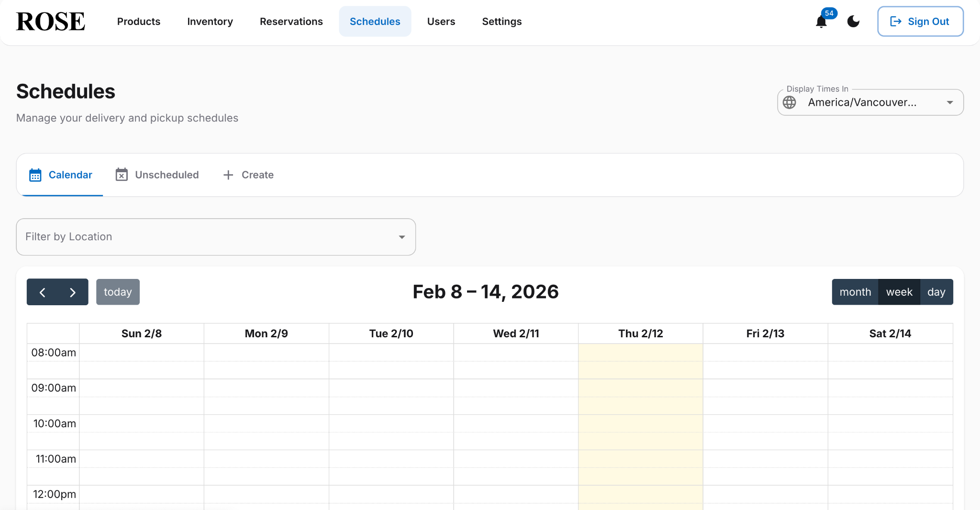
Task: Select the calendar icon on the Calendar tab
Action: coord(35,175)
